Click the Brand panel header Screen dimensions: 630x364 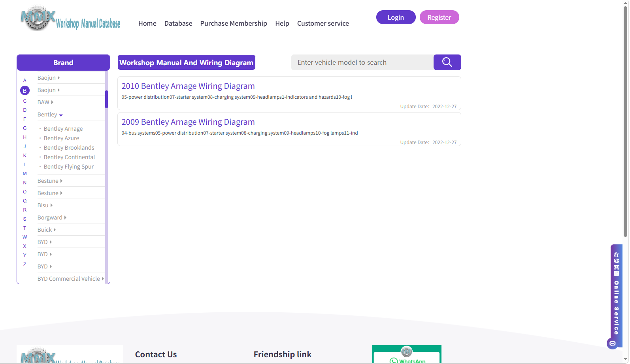point(63,62)
